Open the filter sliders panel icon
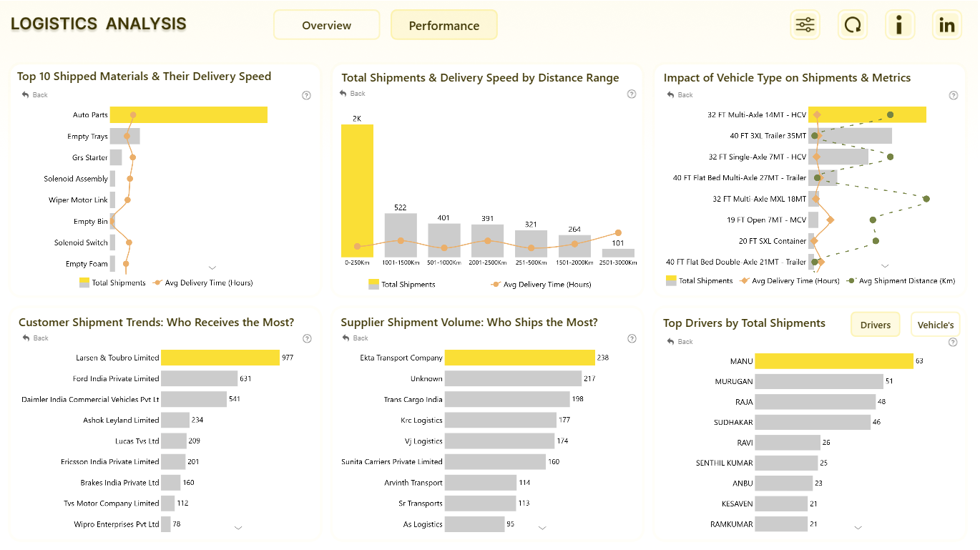 (x=805, y=25)
